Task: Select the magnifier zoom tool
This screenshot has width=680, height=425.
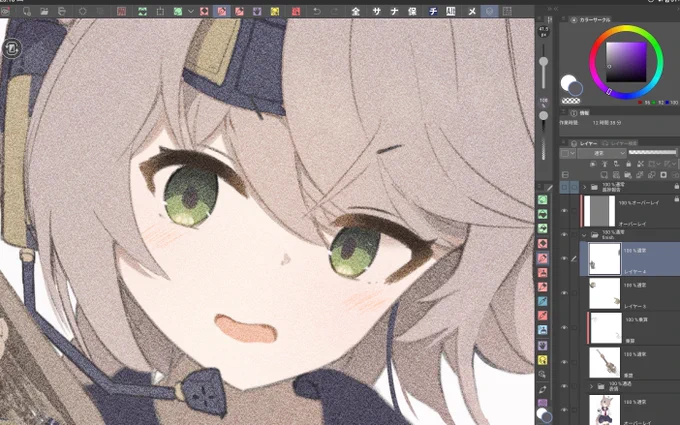Action: 543,374
